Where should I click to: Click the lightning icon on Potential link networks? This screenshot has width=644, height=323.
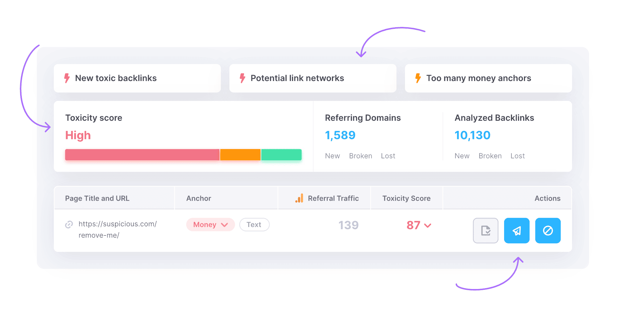pyautogui.click(x=242, y=78)
